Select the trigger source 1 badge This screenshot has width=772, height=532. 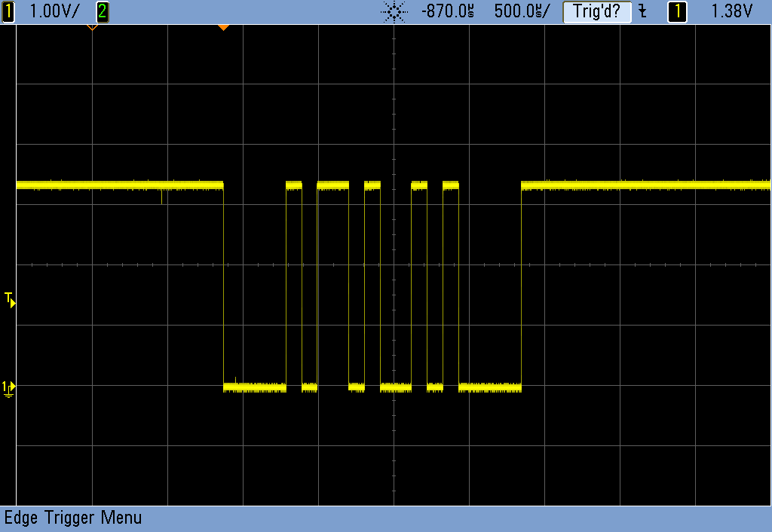pyautogui.click(x=677, y=11)
